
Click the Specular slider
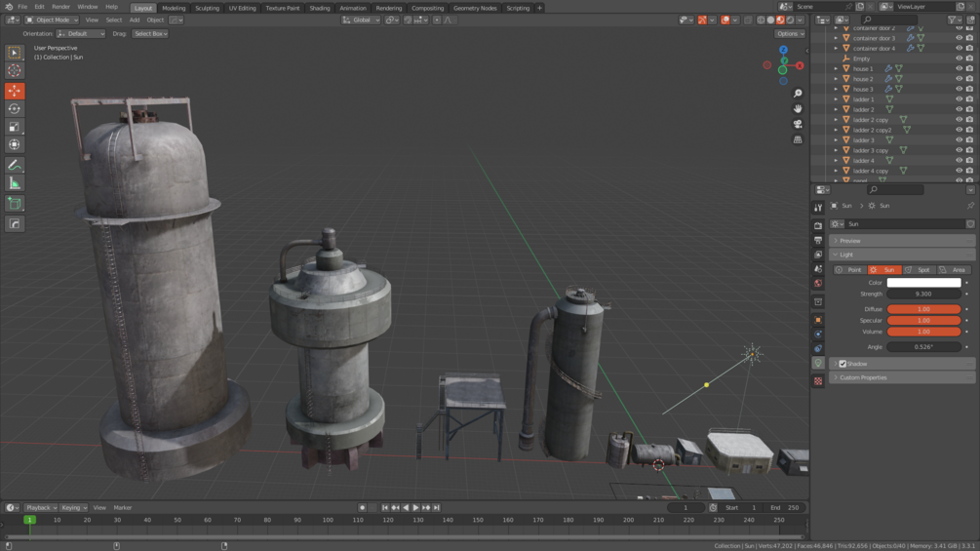(x=923, y=321)
